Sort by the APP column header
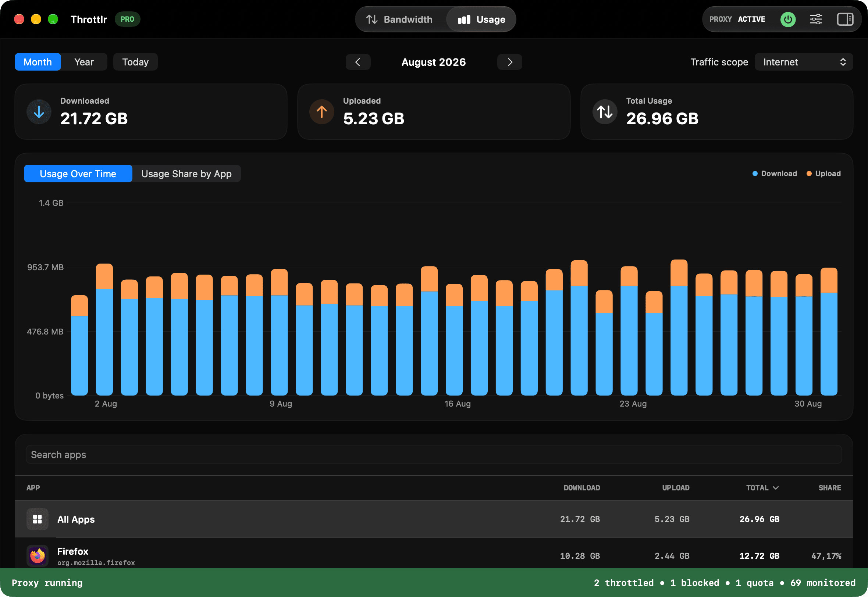Image resolution: width=868 pixels, height=597 pixels. (33, 488)
